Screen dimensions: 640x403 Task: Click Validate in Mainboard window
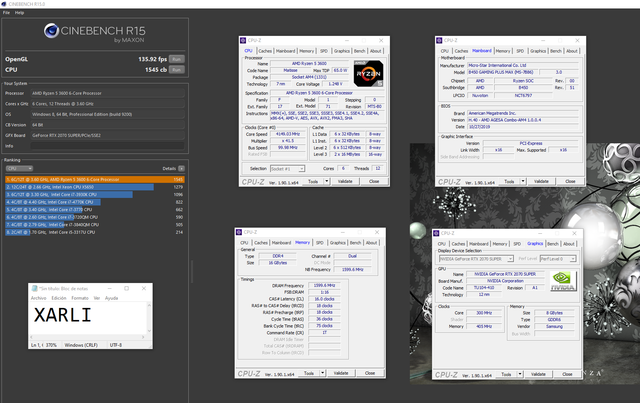541,181
